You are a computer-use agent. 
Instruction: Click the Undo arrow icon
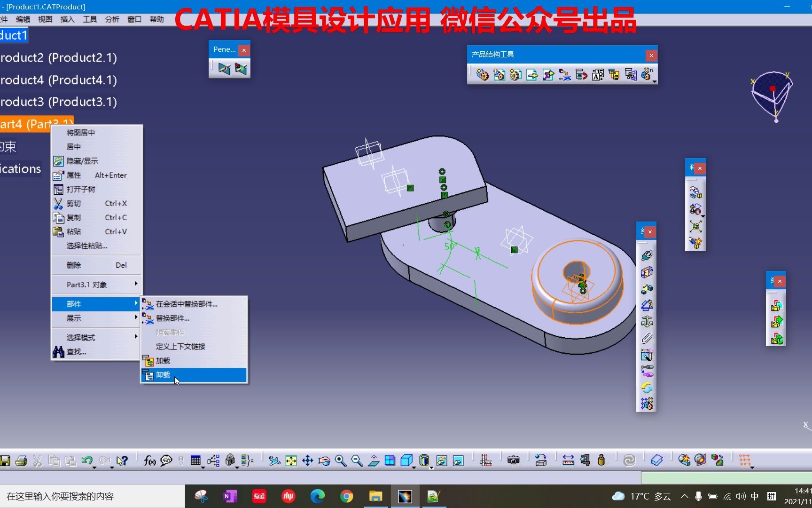pos(87,460)
